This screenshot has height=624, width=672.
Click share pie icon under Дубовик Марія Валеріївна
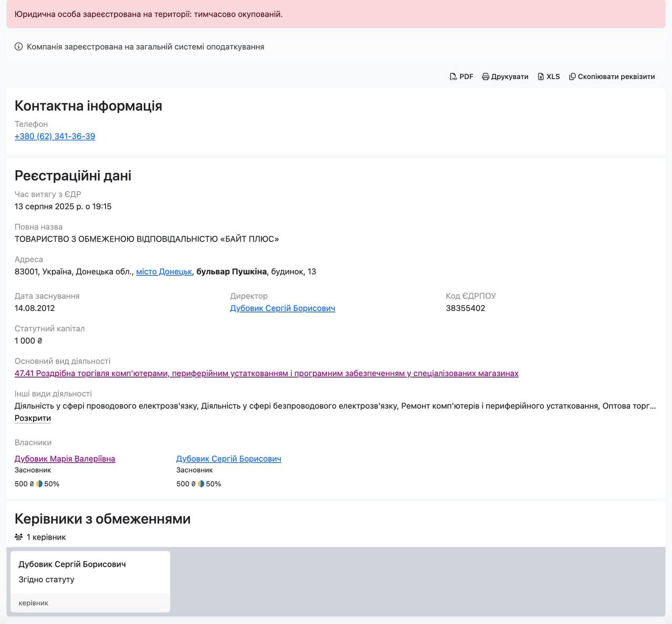point(39,484)
